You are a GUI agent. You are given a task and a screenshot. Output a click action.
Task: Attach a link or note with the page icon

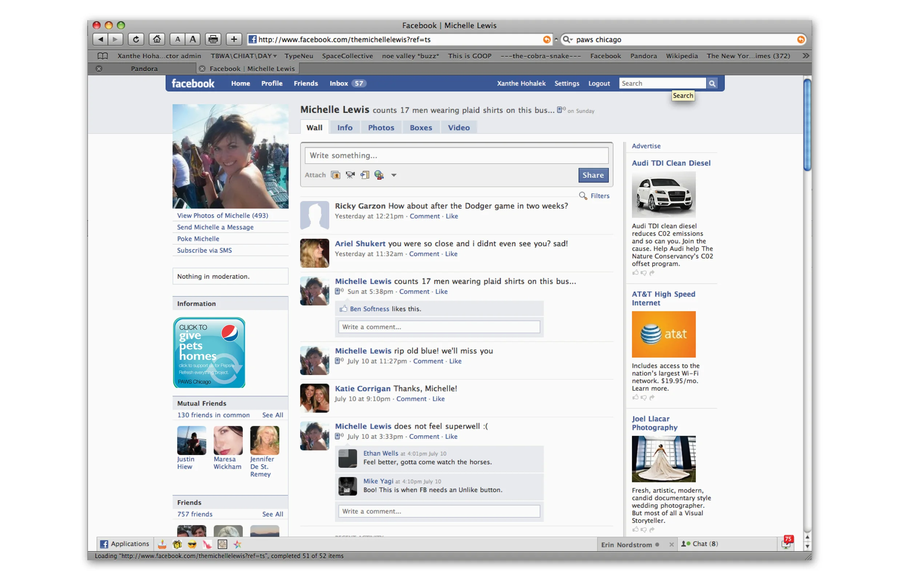365,175
